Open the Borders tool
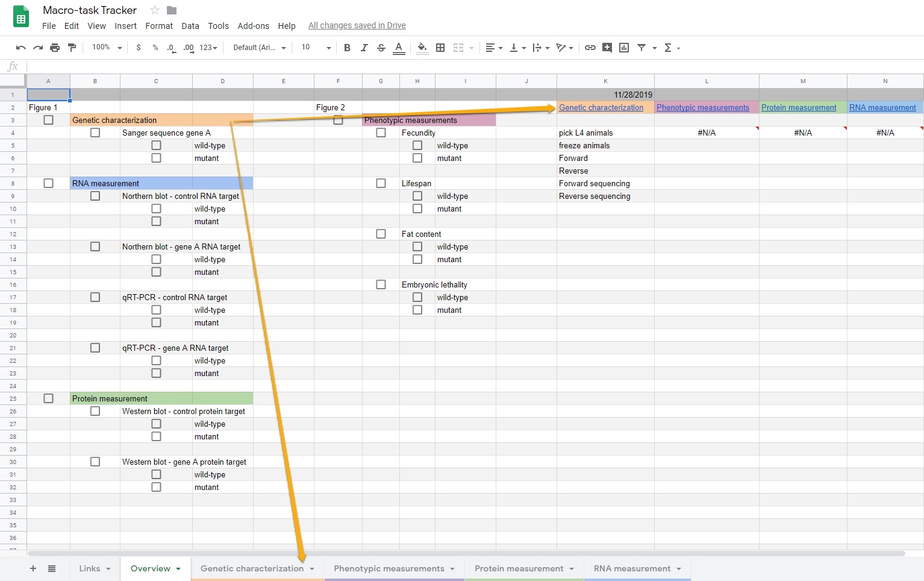The height and width of the screenshot is (581, 924). click(440, 48)
